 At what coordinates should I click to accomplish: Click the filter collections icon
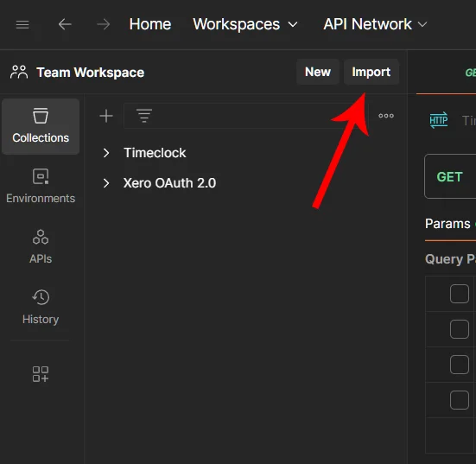pyautogui.click(x=144, y=116)
